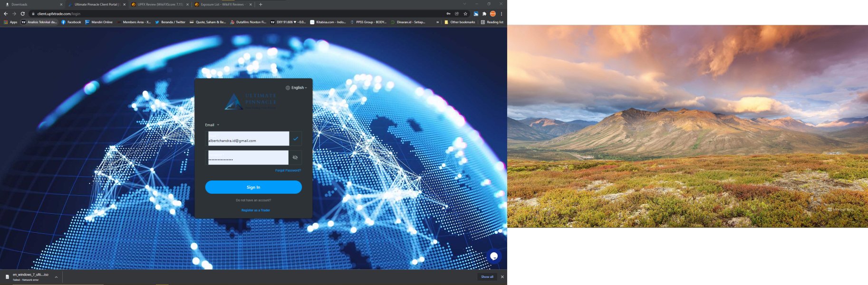This screenshot has width=868, height=285.
Task: Click the saved password key icon
Action: point(448,14)
